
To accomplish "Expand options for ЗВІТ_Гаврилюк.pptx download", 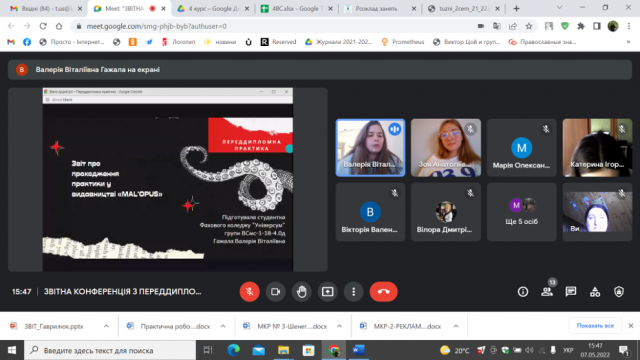I will pyautogui.click(x=106, y=326).
